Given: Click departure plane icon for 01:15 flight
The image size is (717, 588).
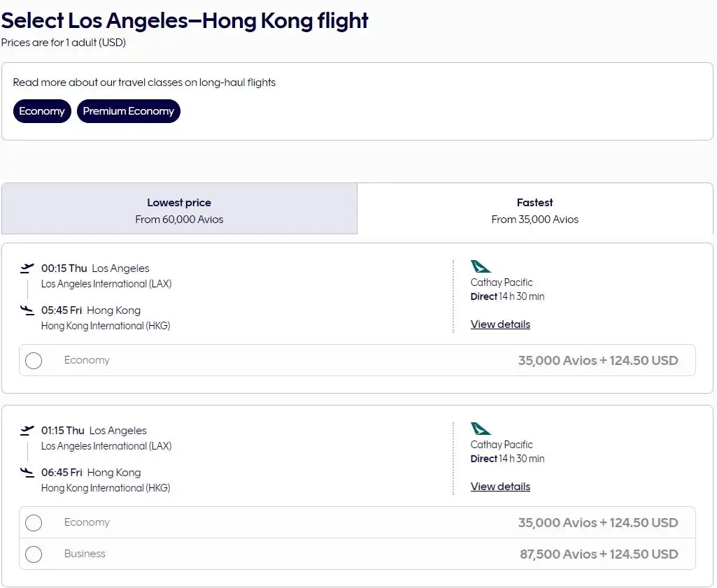Looking at the screenshot, I should coord(27,430).
